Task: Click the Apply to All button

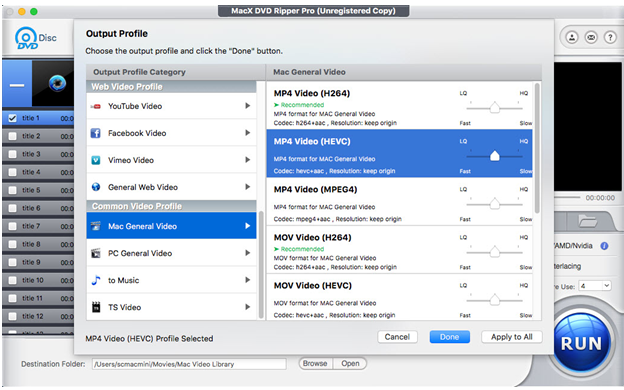Action: 511,337
